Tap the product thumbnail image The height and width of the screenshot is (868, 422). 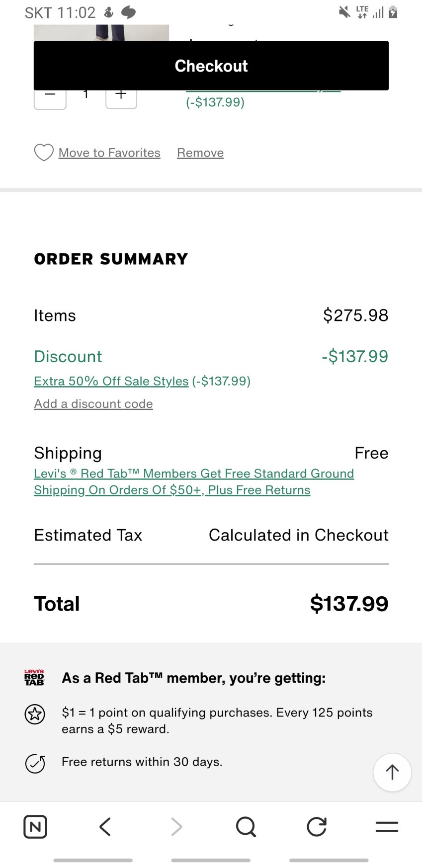pos(101,33)
